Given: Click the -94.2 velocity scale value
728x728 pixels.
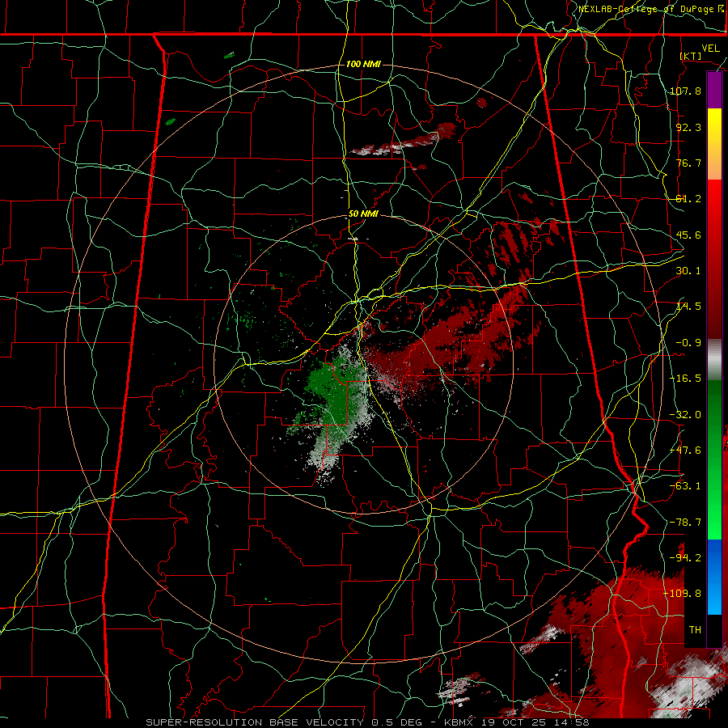Looking at the screenshot, I should pyautogui.click(x=685, y=558).
